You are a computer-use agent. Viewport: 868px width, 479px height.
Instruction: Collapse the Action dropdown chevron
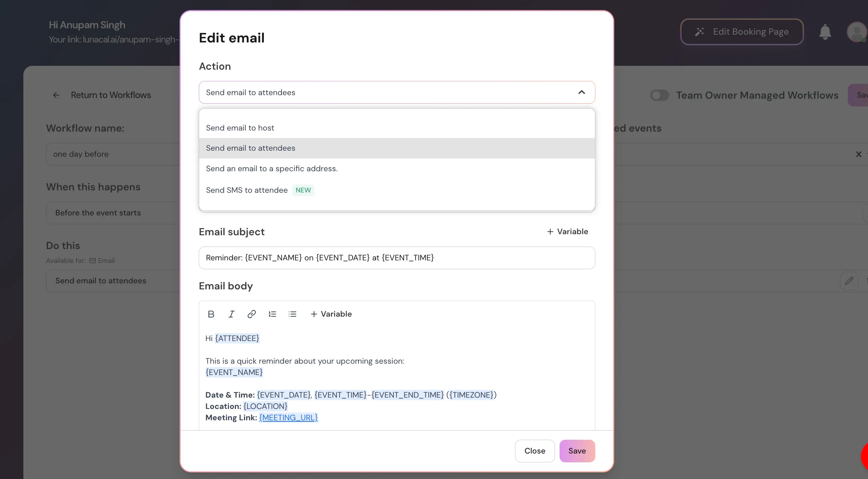581,92
